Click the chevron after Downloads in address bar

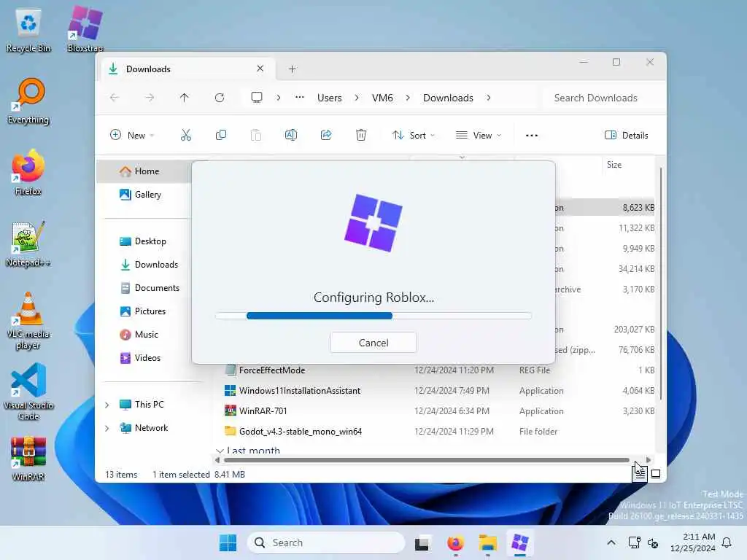[489, 98]
